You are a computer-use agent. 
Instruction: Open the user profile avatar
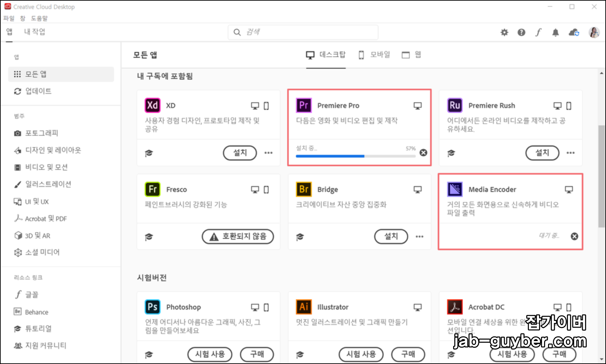click(594, 32)
